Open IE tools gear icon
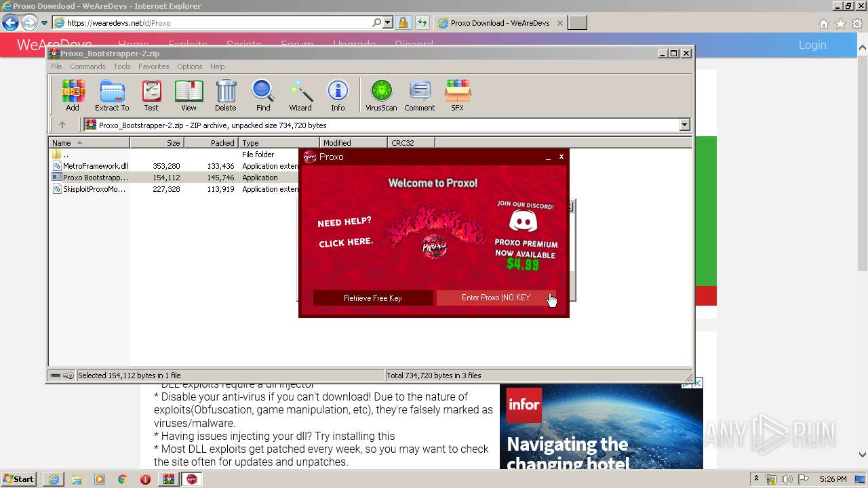The image size is (868, 488). click(x=857, y=24)
